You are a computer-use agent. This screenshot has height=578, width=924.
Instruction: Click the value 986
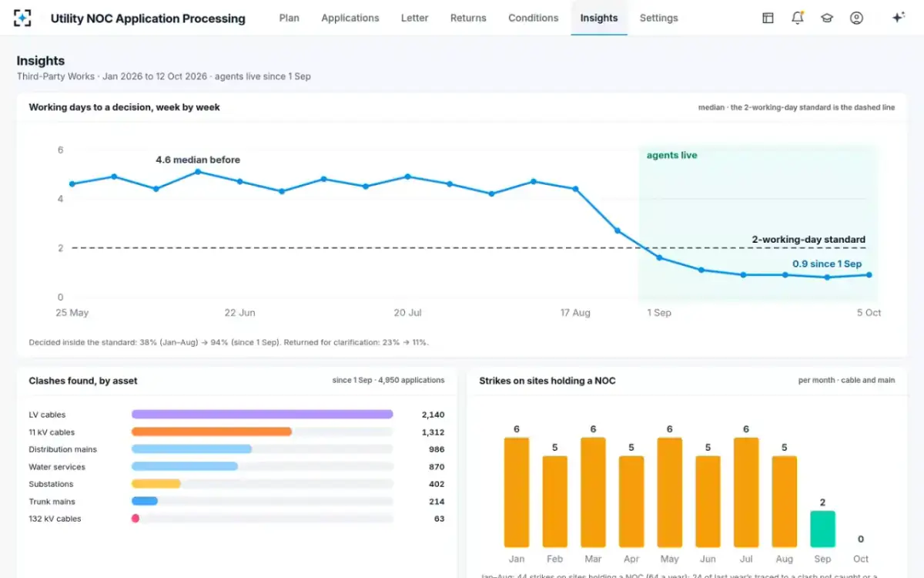[x=437, y=449]
